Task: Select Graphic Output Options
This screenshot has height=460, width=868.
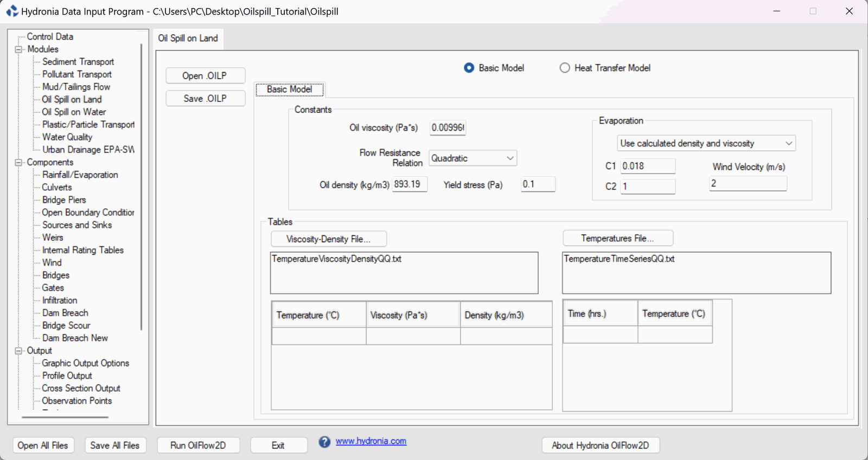Action: 85,363
